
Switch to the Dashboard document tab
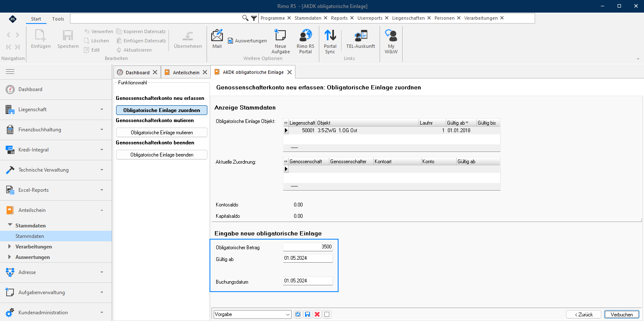coord(137,73)
